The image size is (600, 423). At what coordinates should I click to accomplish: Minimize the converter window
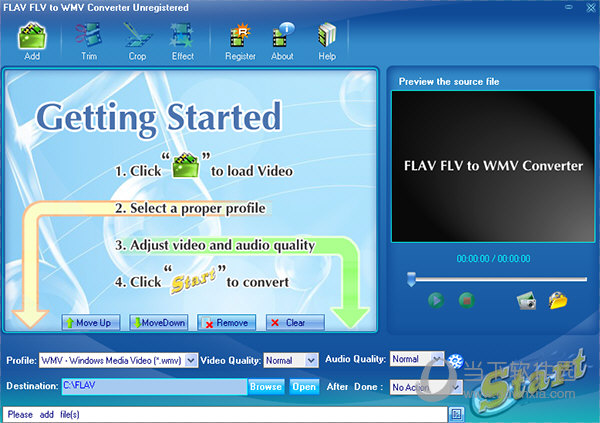point(569,7)
